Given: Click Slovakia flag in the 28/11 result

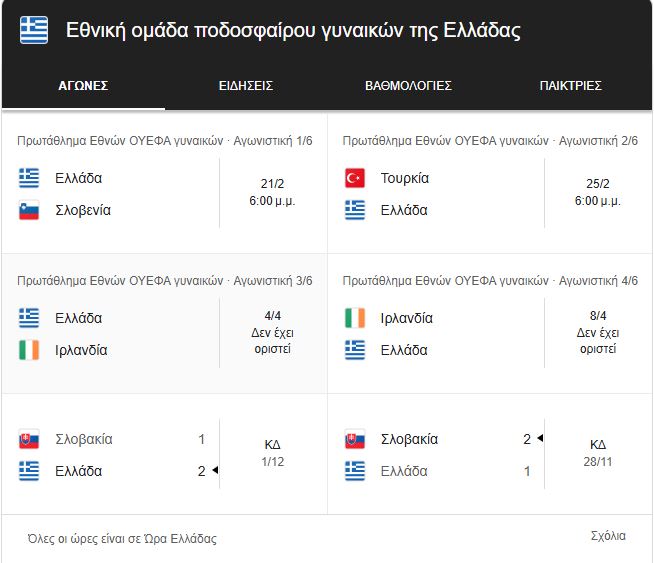Looking at the screenshot, I should [x=355, y=439].
